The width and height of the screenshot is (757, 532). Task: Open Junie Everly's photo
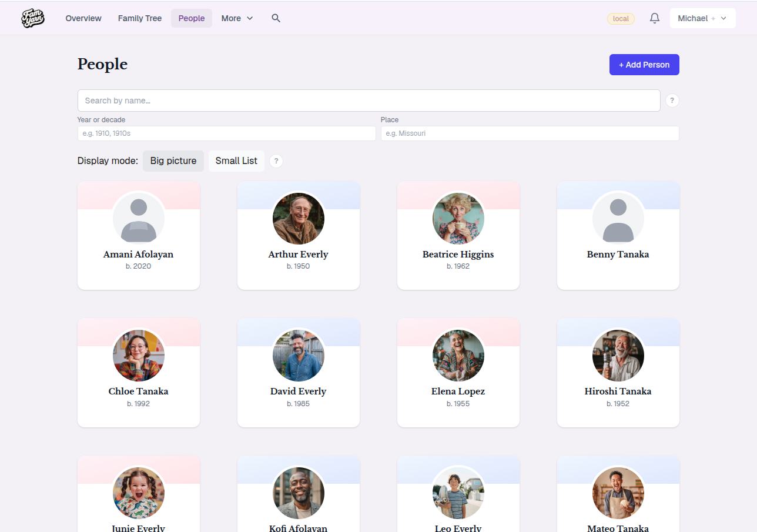(x=139, y=493)
